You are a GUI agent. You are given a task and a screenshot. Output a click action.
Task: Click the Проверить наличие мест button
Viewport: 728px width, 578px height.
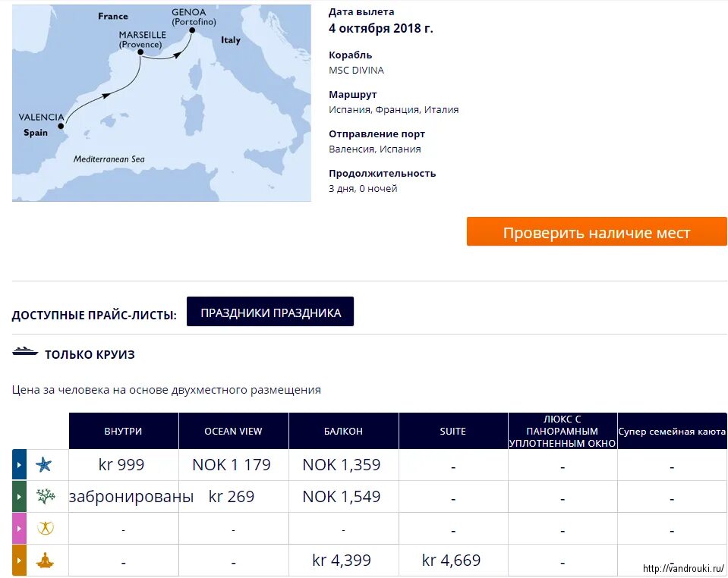pyautogui.click(x=597, y=231)
